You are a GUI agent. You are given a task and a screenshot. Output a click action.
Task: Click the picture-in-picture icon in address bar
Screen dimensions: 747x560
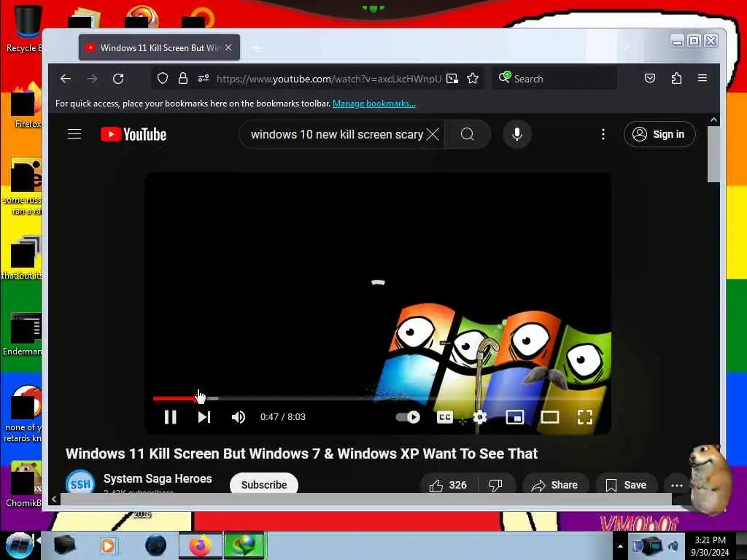coord(452,79)
